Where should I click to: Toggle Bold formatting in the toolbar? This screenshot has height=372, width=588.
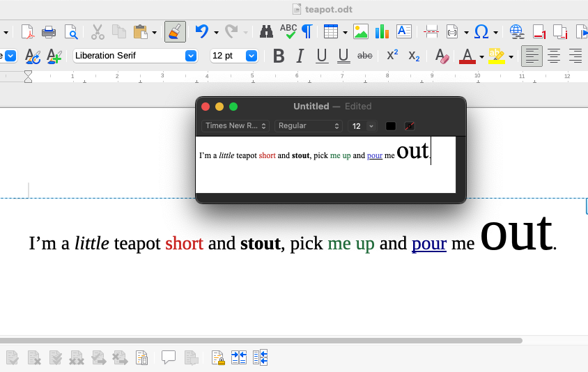tap(279, 56)
